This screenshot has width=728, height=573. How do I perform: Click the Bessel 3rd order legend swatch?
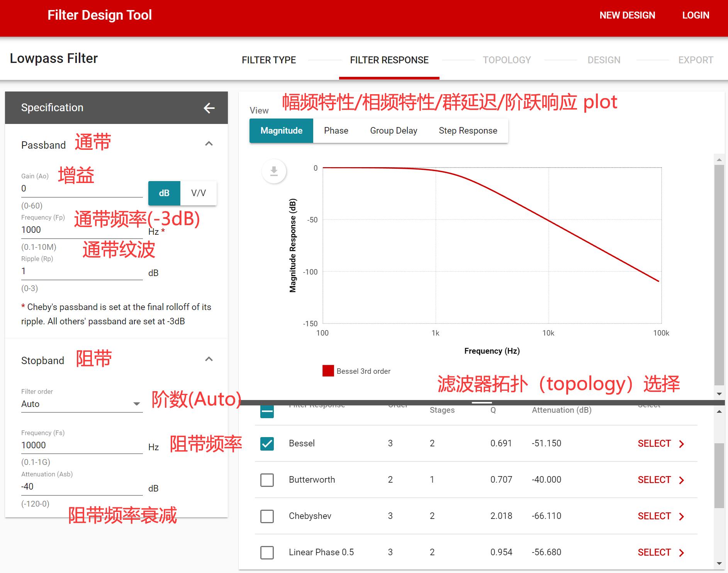pos(328,371)
